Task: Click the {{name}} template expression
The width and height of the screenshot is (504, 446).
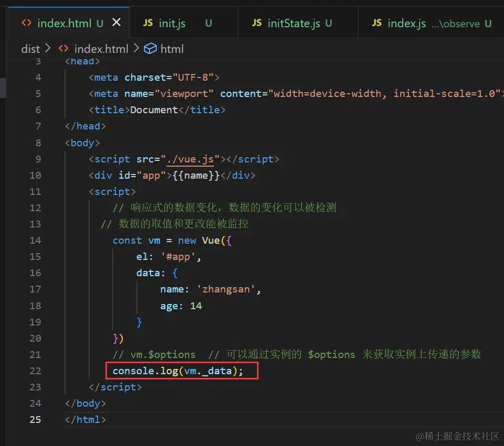Action: click(196, 176)
